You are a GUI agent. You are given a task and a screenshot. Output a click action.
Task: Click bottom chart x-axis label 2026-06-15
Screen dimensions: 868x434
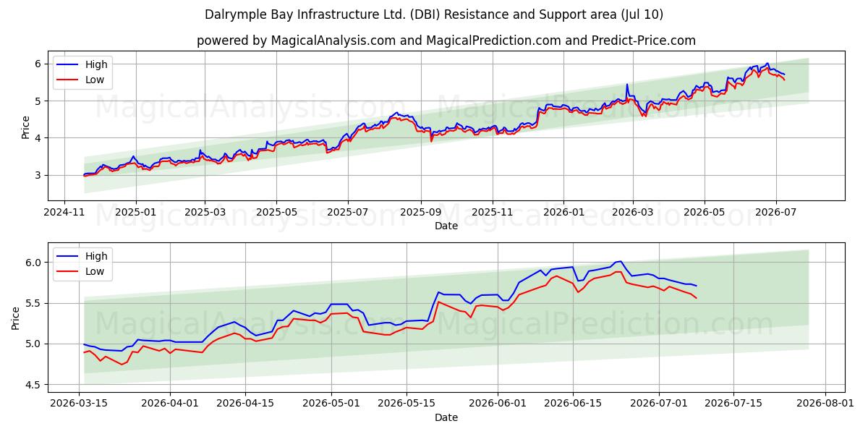point(574,404)
